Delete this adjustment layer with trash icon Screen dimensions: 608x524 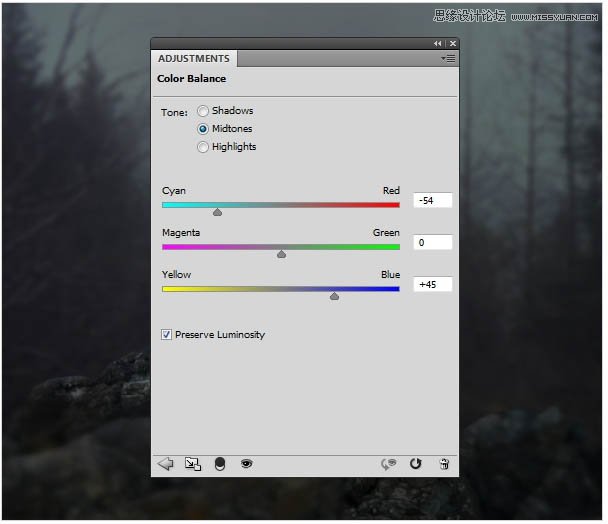click(x=444, y=464)
